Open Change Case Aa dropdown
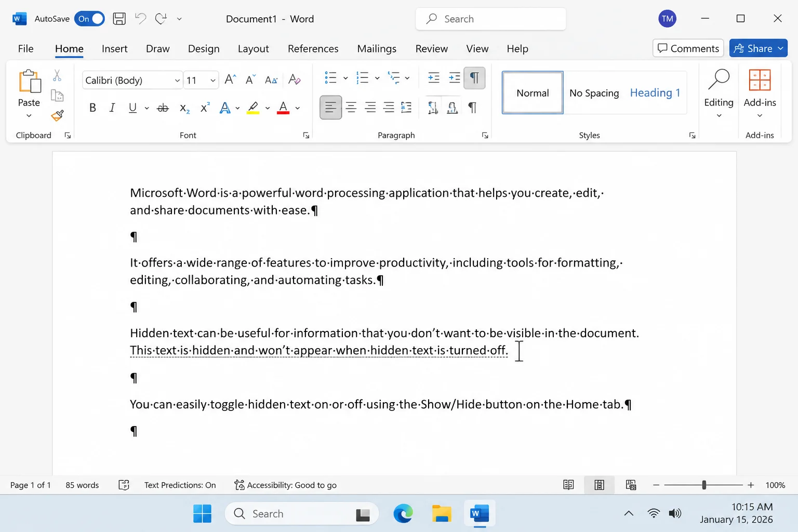 tap(271, 79)
